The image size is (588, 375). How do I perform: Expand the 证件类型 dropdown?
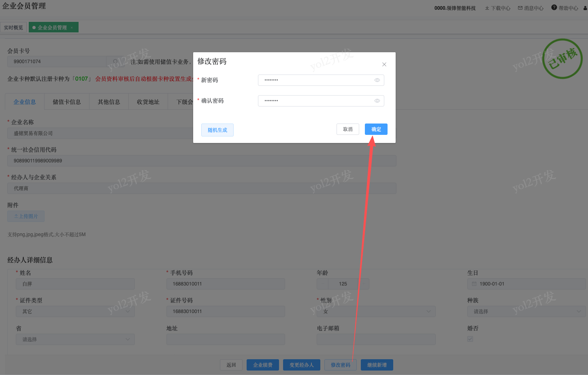pos(75,311)
